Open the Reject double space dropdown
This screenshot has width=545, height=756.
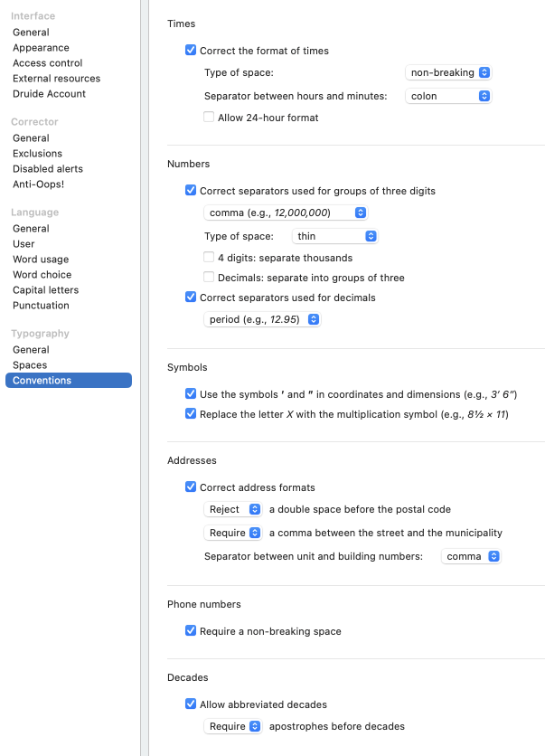[x=233, y=509]
